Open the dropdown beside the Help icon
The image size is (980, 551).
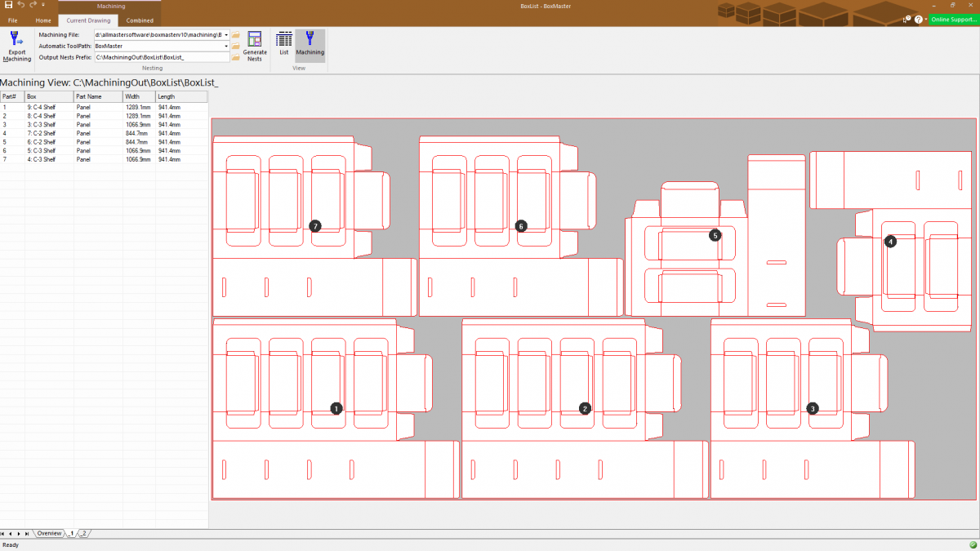[925, 19]
